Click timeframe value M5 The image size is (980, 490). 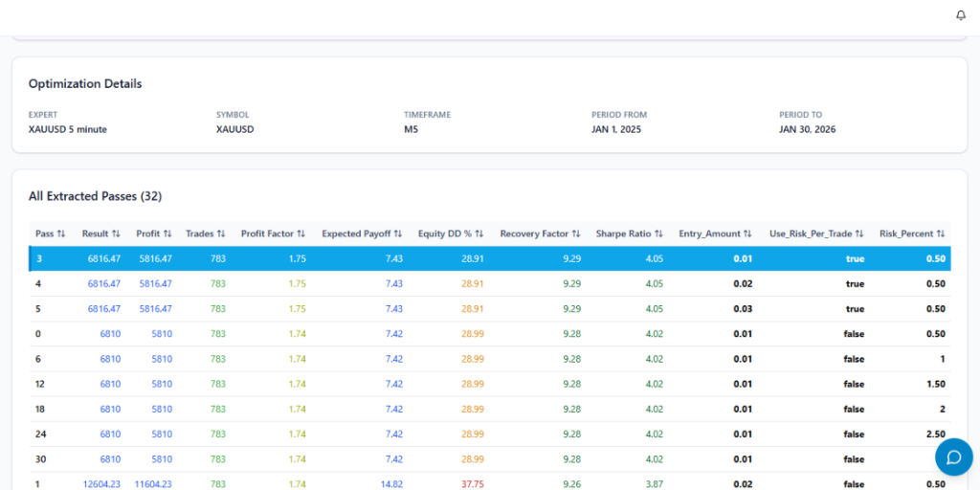point(412,129)
